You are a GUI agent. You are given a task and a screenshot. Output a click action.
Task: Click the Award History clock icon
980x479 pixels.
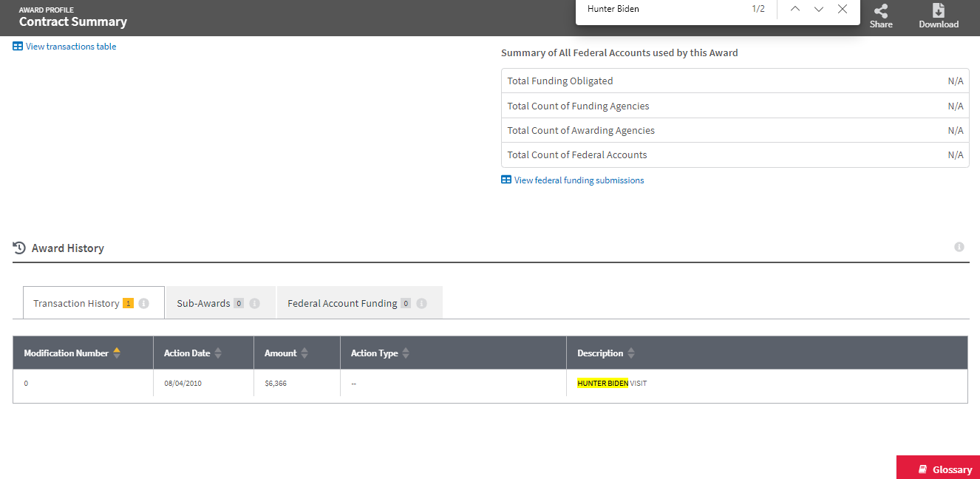(19, 248)
